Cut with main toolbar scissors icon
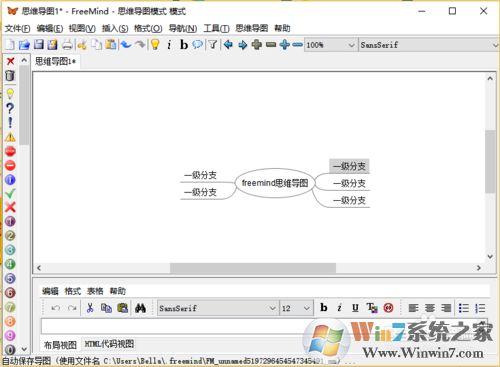This screenshot has width=500, height=367. 82,44
